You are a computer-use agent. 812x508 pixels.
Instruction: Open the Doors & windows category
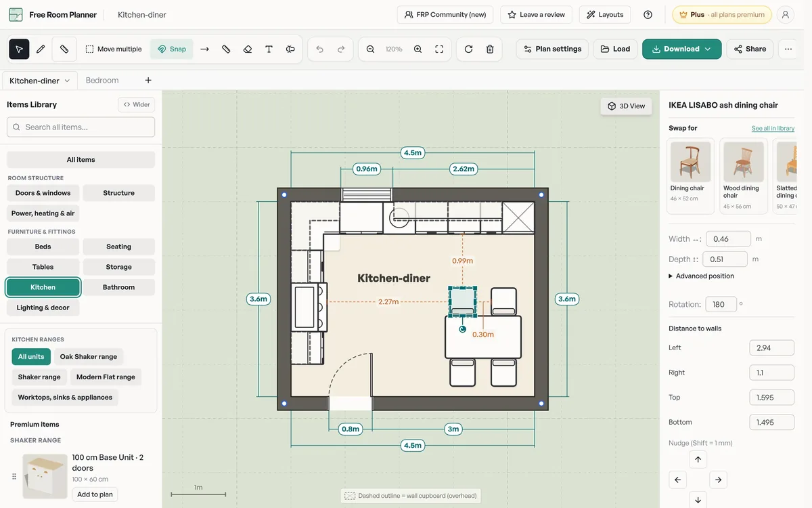pos(43,193)
